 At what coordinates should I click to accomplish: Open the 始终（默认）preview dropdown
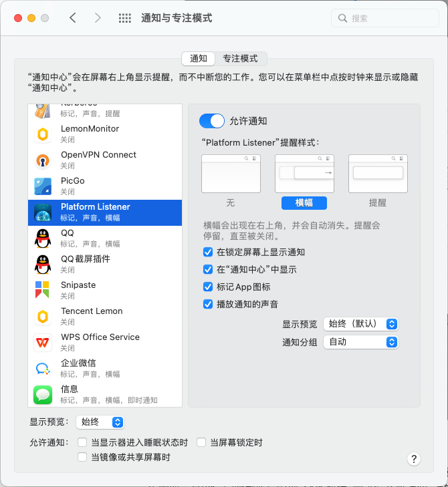click(x=360, y=324)
